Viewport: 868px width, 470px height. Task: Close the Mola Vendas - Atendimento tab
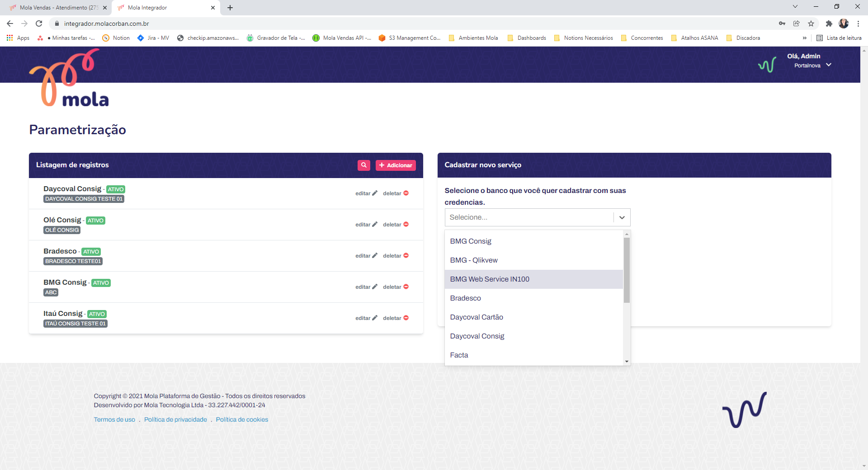click(105, 8)
